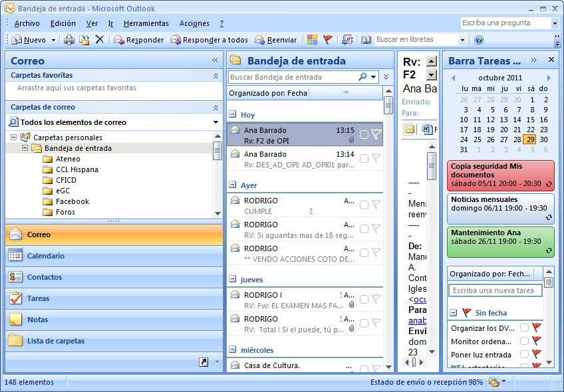The width and height of the screenshot is (564, 392).
Task: Open the Archivo menu
Action: 27,23
